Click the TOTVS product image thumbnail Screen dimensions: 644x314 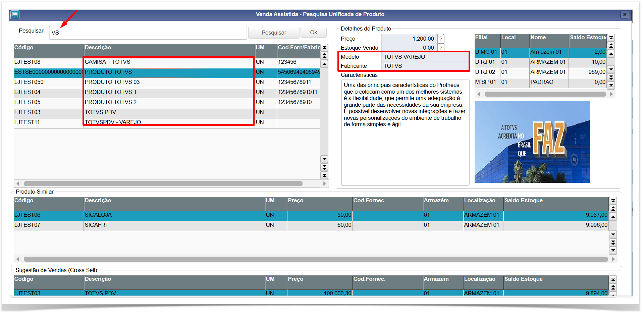[532, 142]
